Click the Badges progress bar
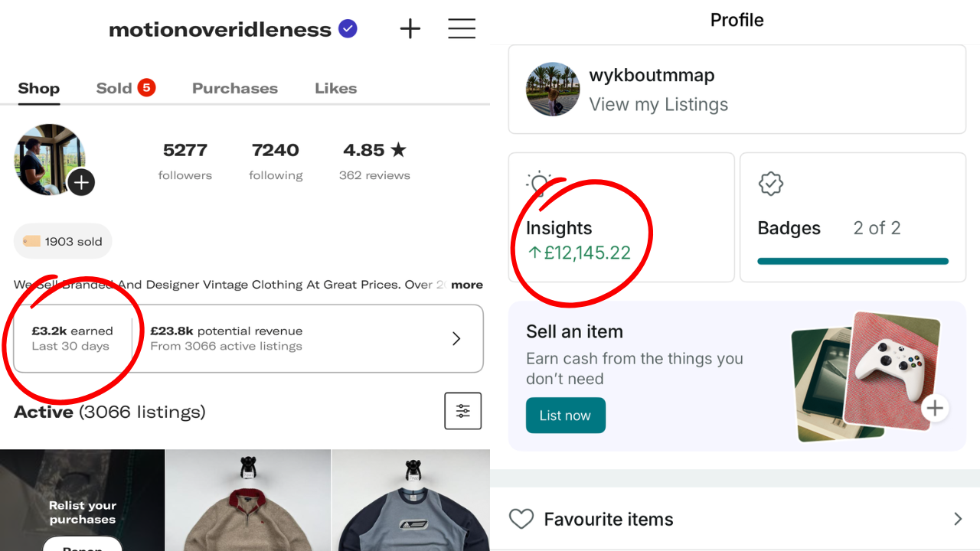Image resolution: width=980 pixels, height=551 pixels. (853, 261)
